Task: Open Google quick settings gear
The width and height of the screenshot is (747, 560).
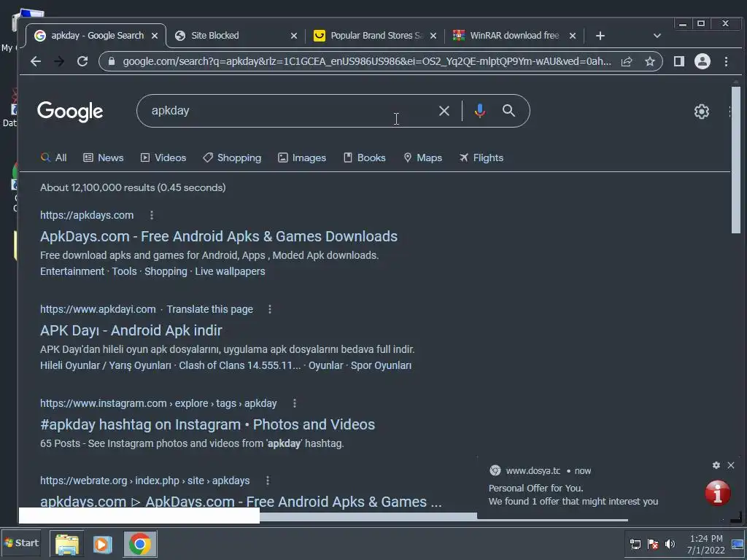Action: pos(702,112)
